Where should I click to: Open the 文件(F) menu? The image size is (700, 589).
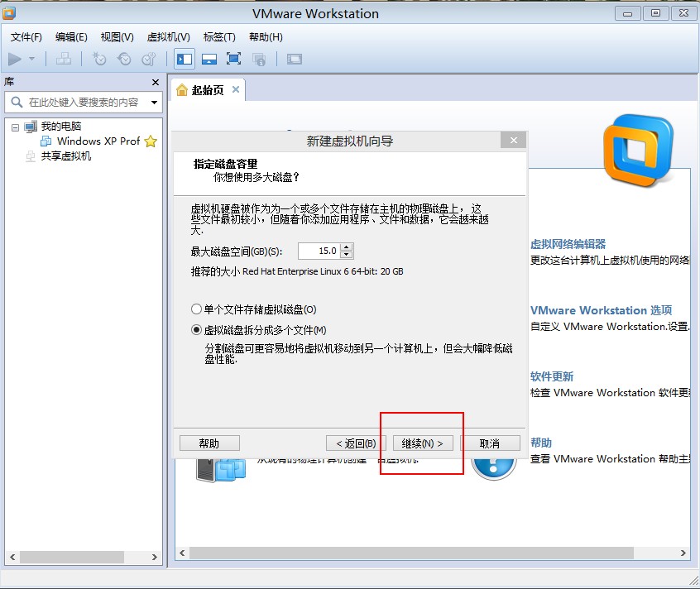tap(26, 37)
